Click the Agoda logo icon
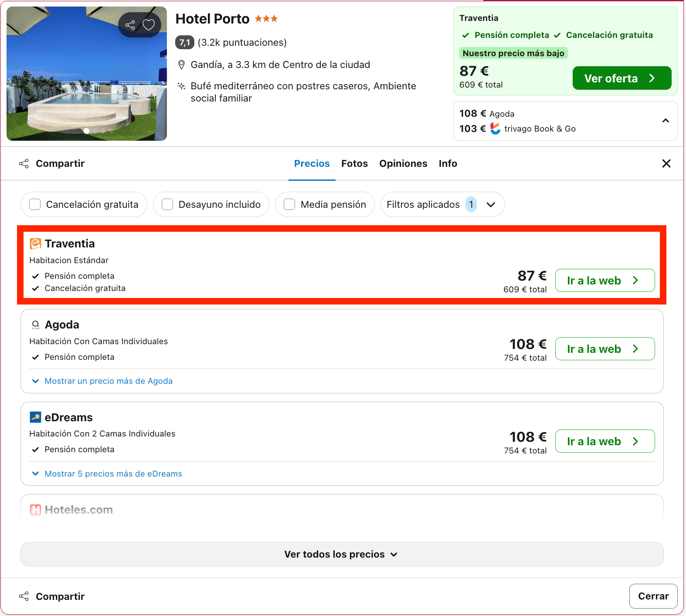Screen dimensions: 686x616 coord(35,325)
